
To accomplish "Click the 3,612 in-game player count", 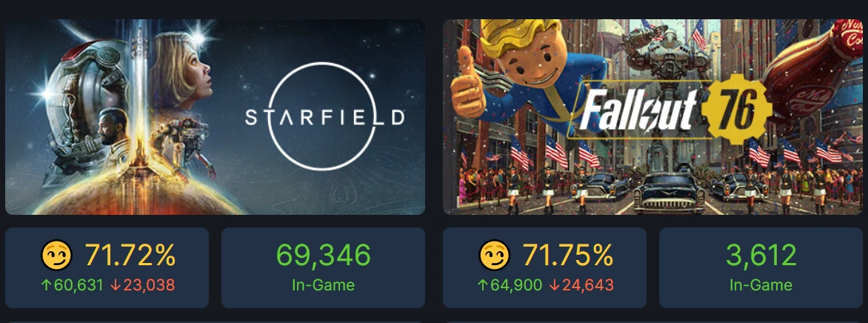I will pyautogui.click(x=761, y=255).
